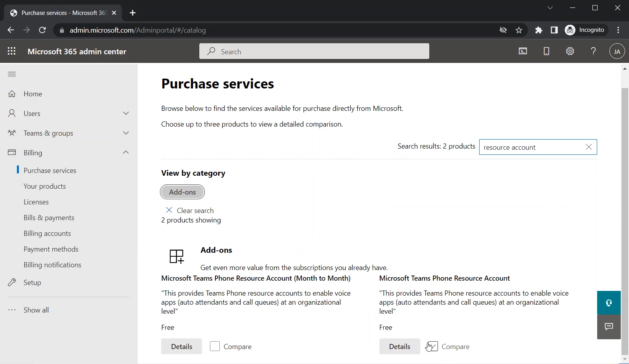Open the app launcher waffle icon
The image size is (629, 364).
[12, 51]
